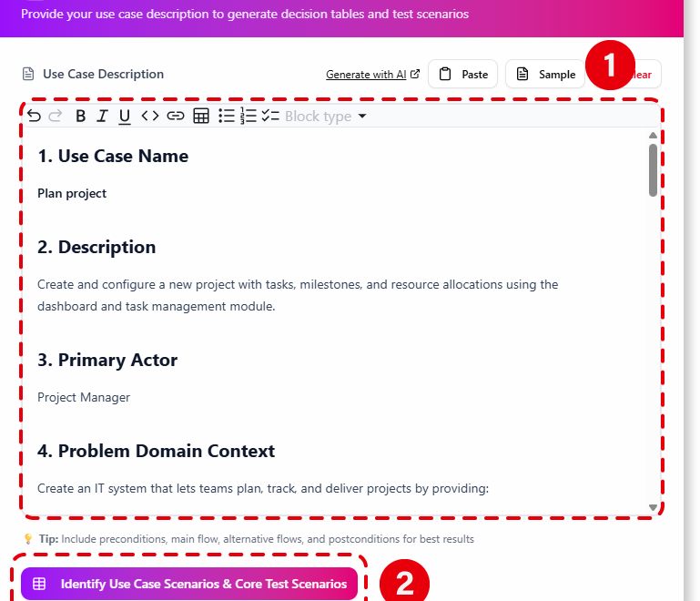Insert a checklist with the check list icon
The height and width of the screenshot is (601, 700).
pos(270,116)
